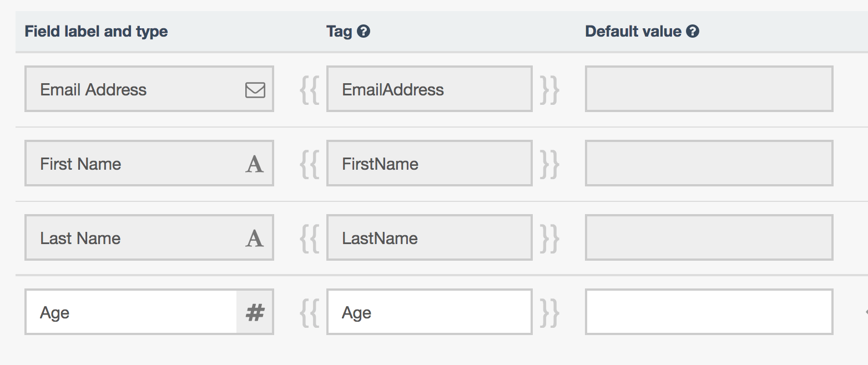Click the Email Address default value box
The height and width of the screenshot is (365, 868).
[x=709, y=90]
